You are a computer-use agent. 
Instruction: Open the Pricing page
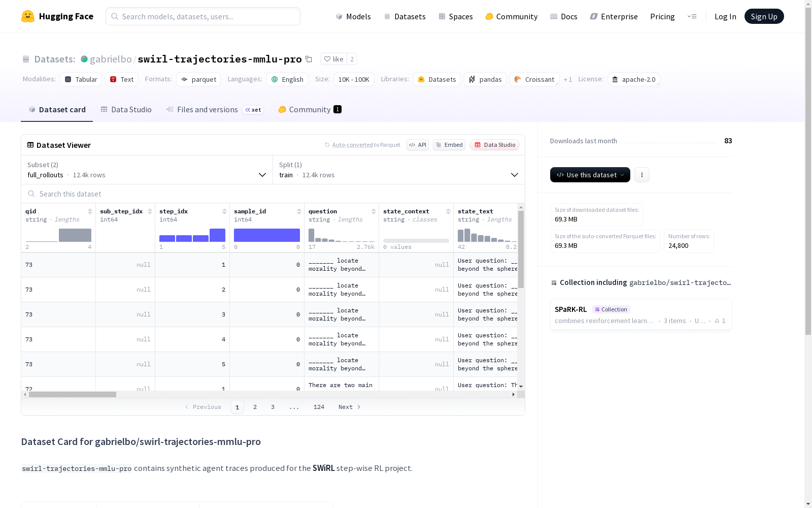click(x=662, y=16)
